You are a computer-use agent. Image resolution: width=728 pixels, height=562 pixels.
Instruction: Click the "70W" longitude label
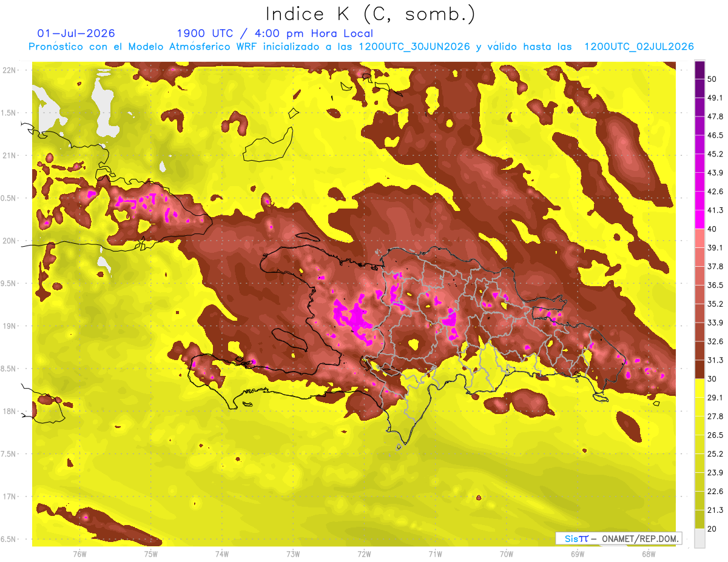507,554
